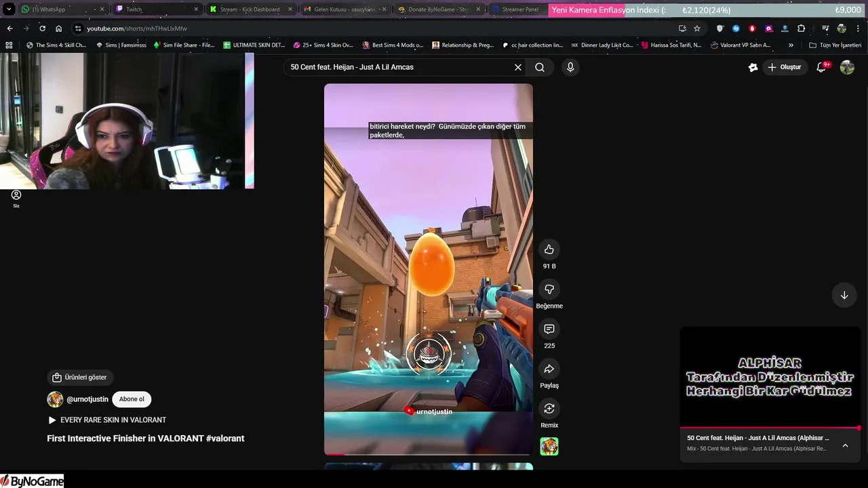This screenshot has height=488, width=868.
Task: Open the sound source thumbnail below Remix
Action: pyautogui.click(x=549, y=447)
